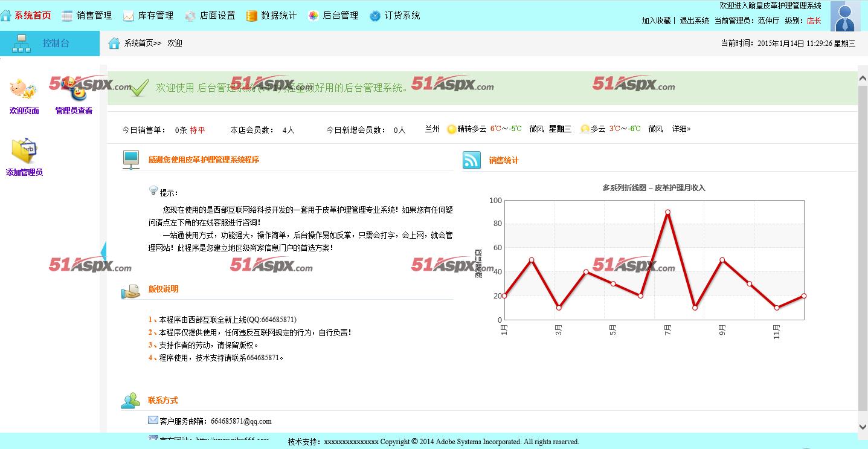Click email text 664685871@qq.com
The image size is (868, 449).
(241, 421)
